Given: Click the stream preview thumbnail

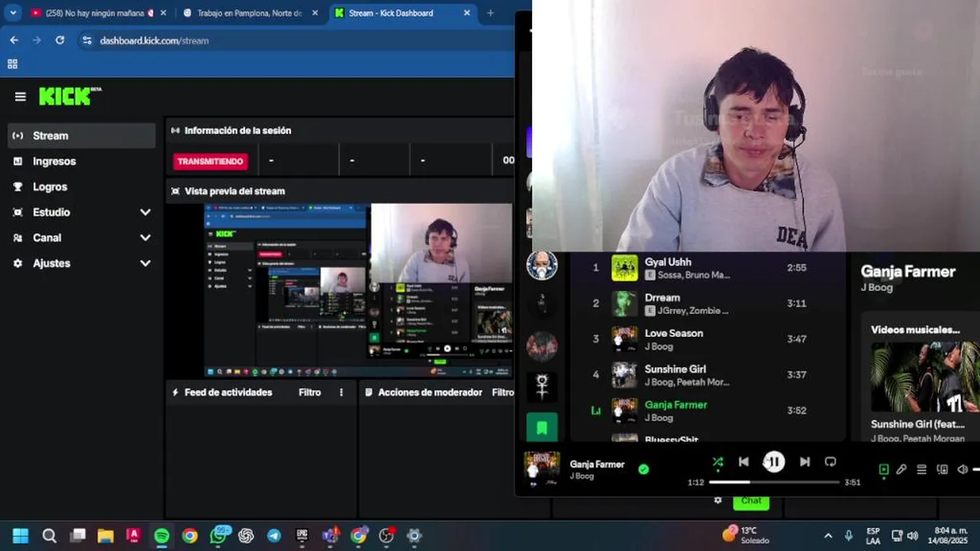Looking at the screenshot, I should point(358,290).
